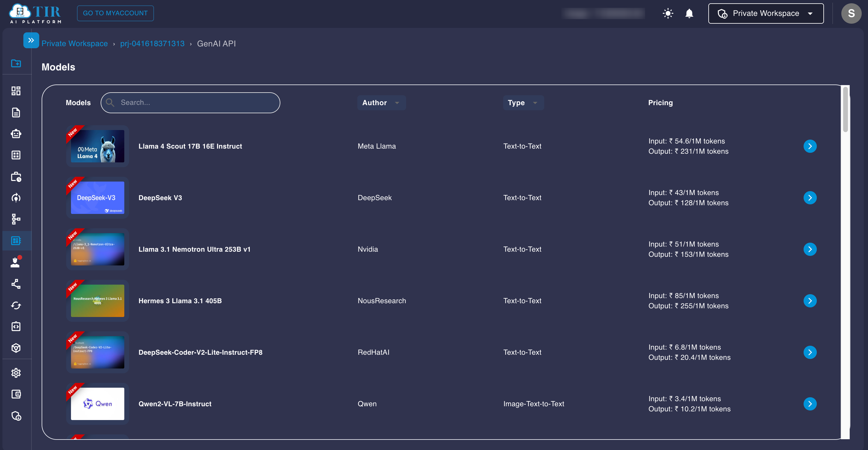
Task: Open the sync arrows icon in sidebar
Action: pos(16,305)
